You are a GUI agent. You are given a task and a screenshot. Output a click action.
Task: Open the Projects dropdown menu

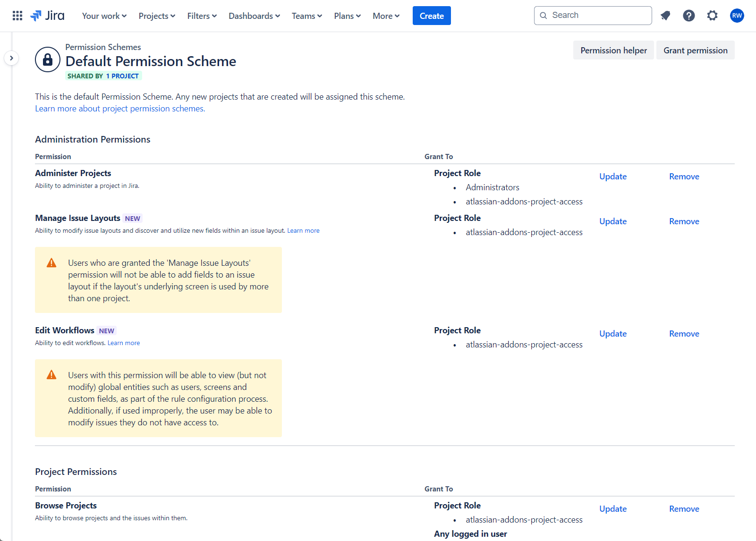pyautogui.click(x=156, y=16)
